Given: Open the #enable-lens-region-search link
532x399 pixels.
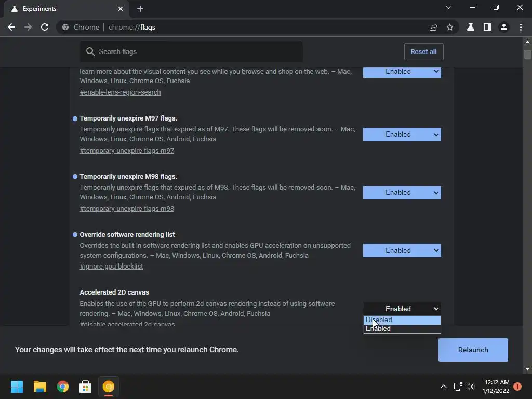Looking at the screenshot, I should pyautogui.click(x=120, y=92).
